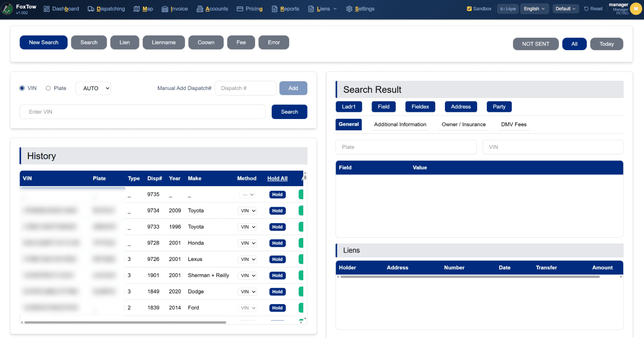
Task: Click the New Search button
Action: pyautogui.click(x=43, y=42)
